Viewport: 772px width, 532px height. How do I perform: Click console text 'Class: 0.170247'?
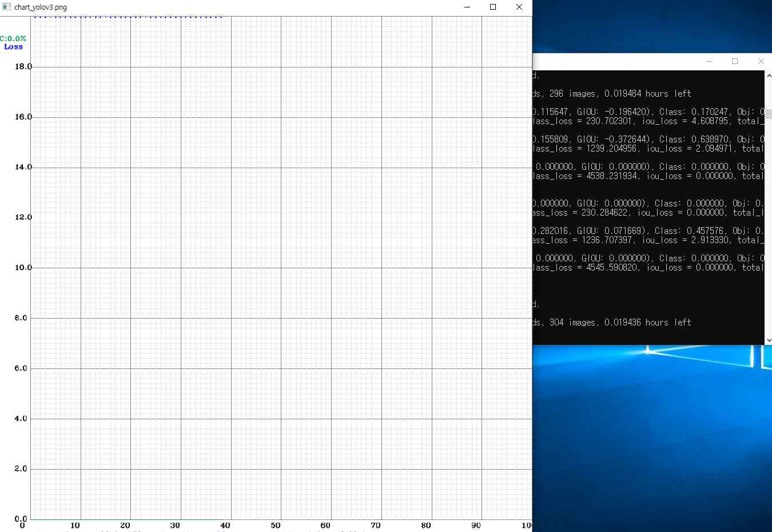[x=693, y=112]
